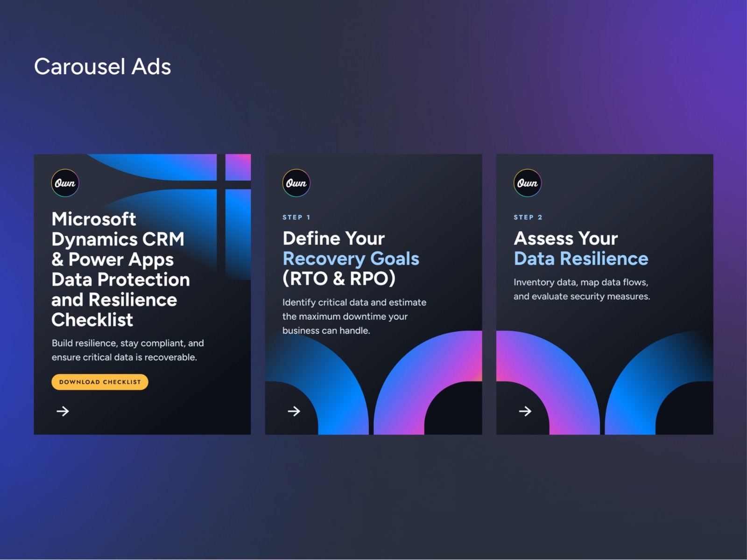Click the '(RTO & RPO)' text
This screenshot has height=560, width=747.
339,279
